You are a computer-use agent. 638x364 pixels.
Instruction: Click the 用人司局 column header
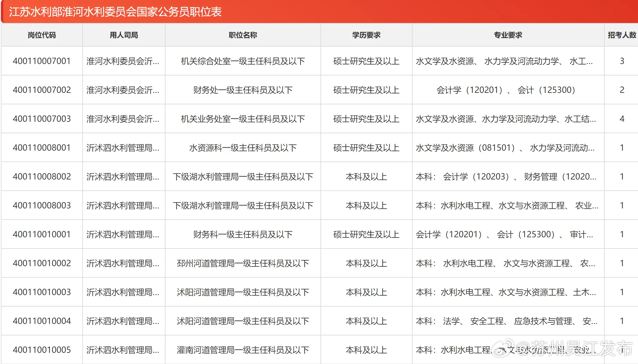(x=124, y=35)
